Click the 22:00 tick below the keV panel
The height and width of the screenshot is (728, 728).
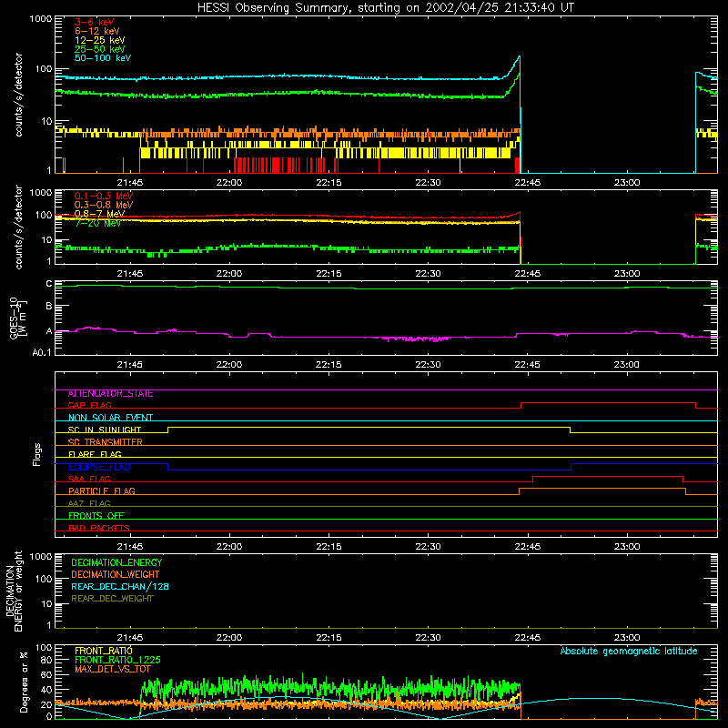click(229, 183)
